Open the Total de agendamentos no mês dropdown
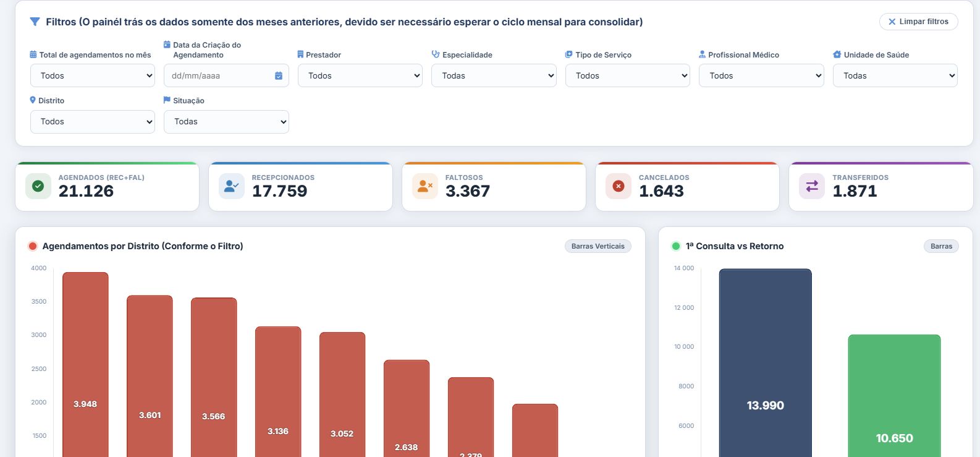Viewport: 980px width, 457px height. [93, 75]
